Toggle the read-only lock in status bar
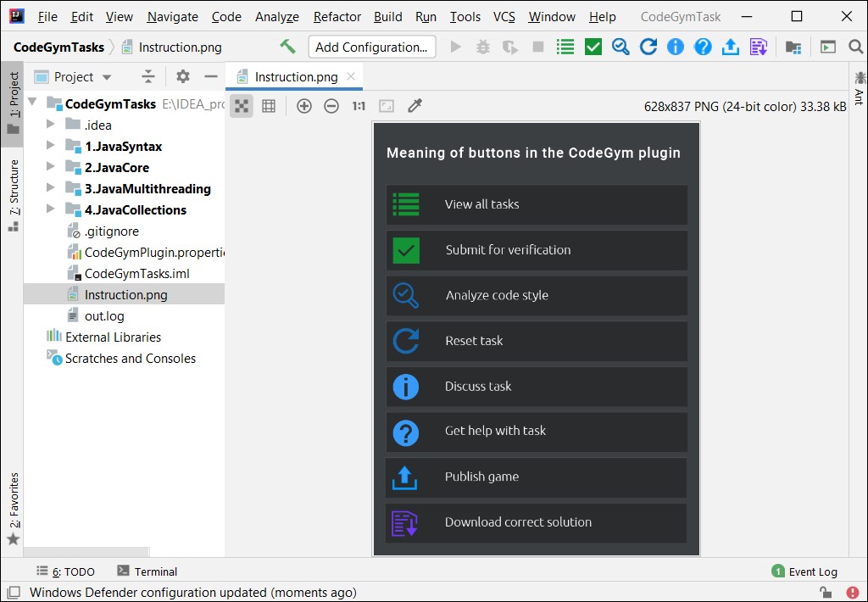Screen dimensions: 868x602 coord(826,593)
